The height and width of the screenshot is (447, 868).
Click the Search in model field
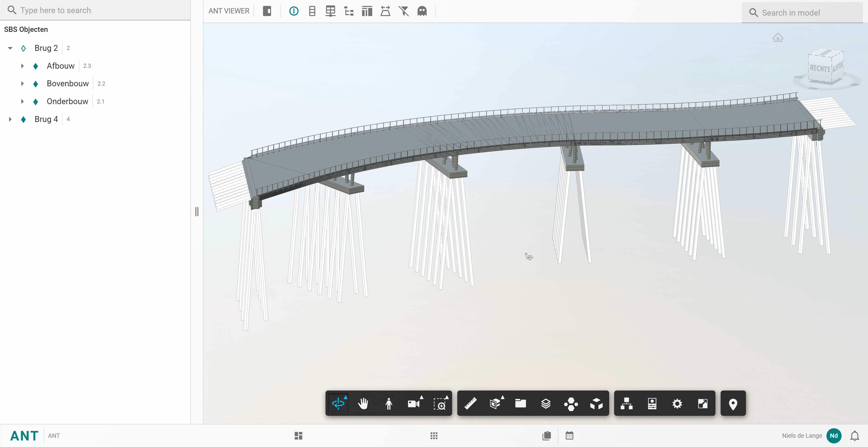(802, 13)
